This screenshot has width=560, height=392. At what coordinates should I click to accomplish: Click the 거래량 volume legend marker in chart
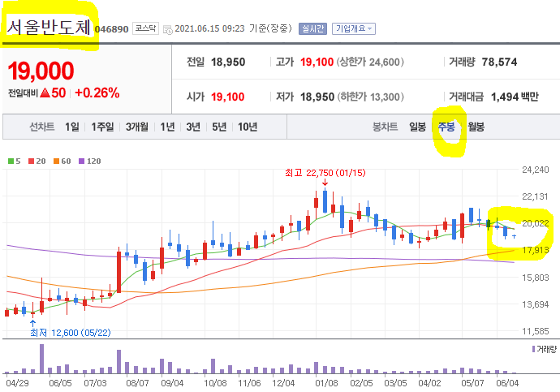pos(533,349)
